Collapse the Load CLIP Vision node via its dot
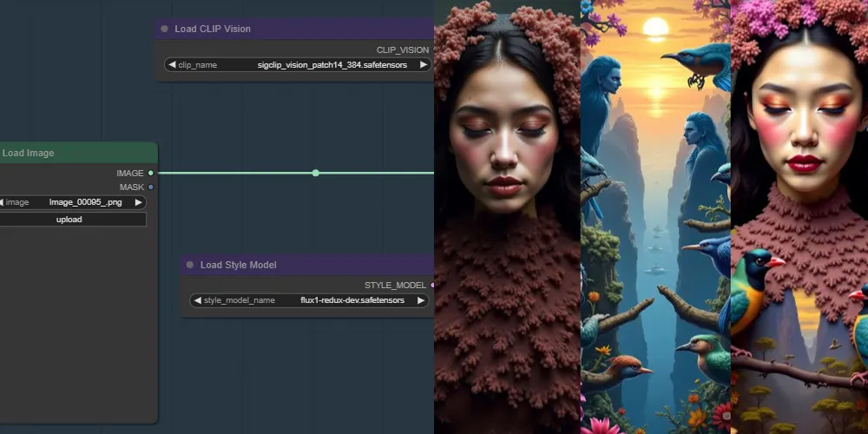This screenshot has width=868, height=434. 164,29
